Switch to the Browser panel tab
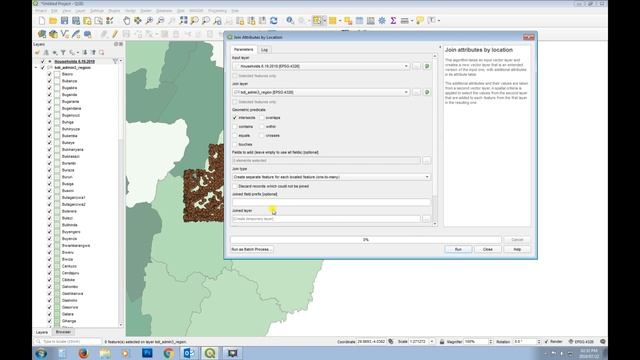640x360 pixels. pos(63,332)
